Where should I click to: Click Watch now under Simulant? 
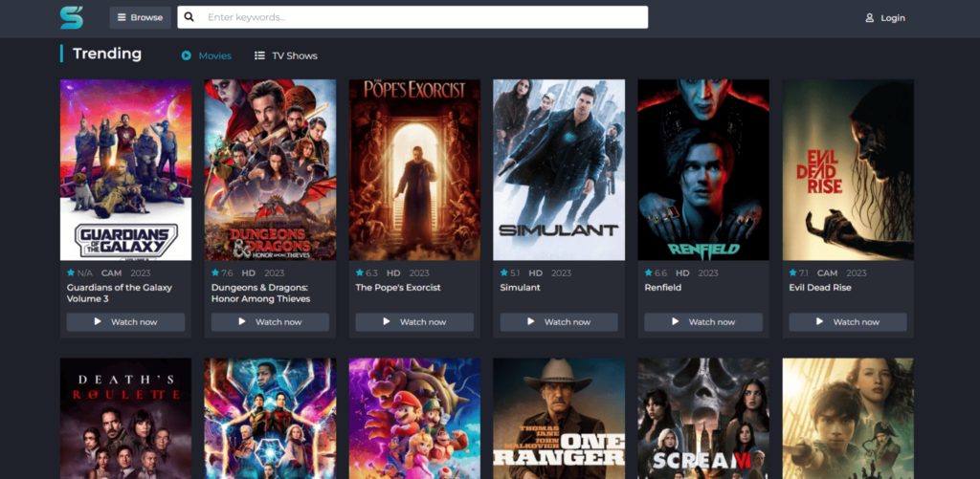click(x=559, y=322)
